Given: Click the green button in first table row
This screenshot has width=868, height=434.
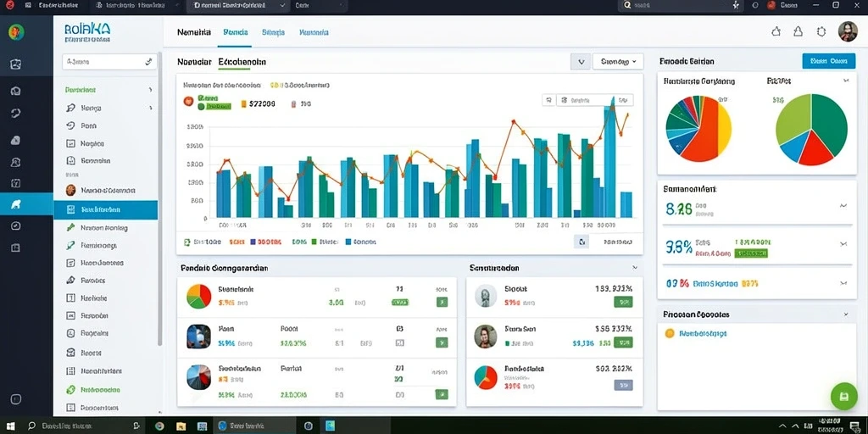Looking at the screenshot, I should pyautogui.click(x=442, y=303).
